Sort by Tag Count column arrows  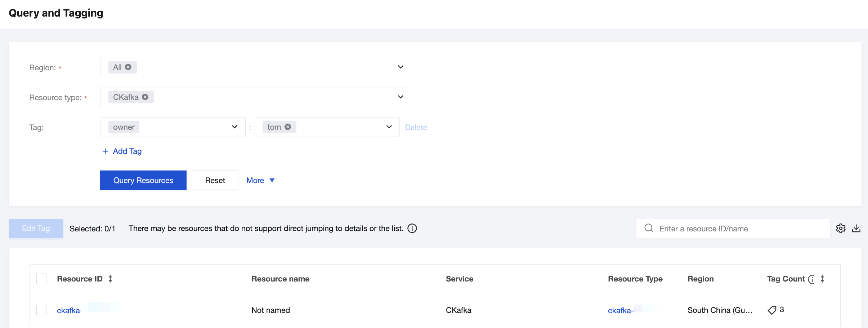coord(823,279)
